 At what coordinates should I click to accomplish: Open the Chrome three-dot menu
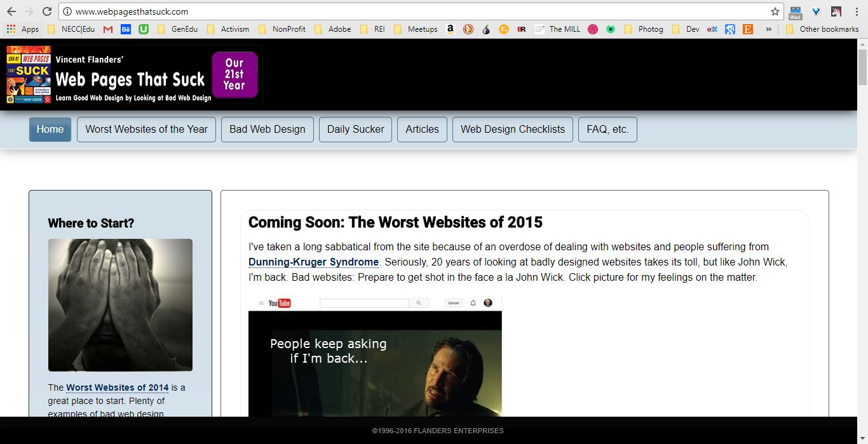coord(857,11)
